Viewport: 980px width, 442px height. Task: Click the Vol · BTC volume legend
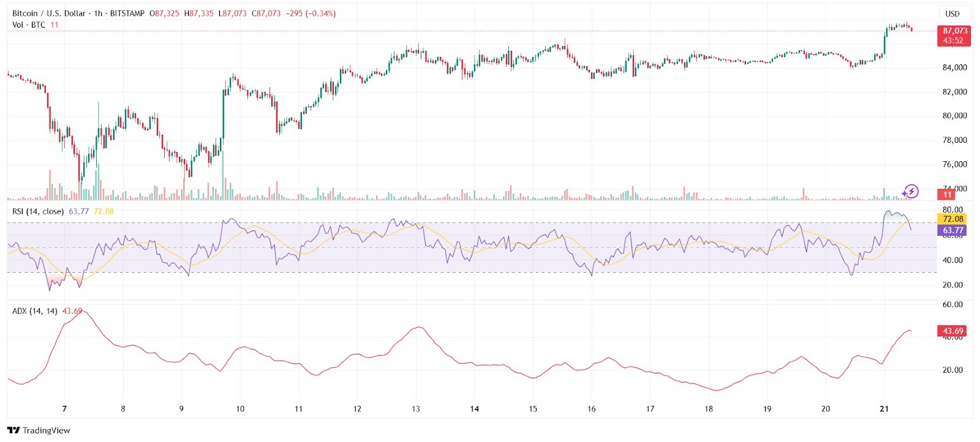pyautogui.click(x=29, y=25)
